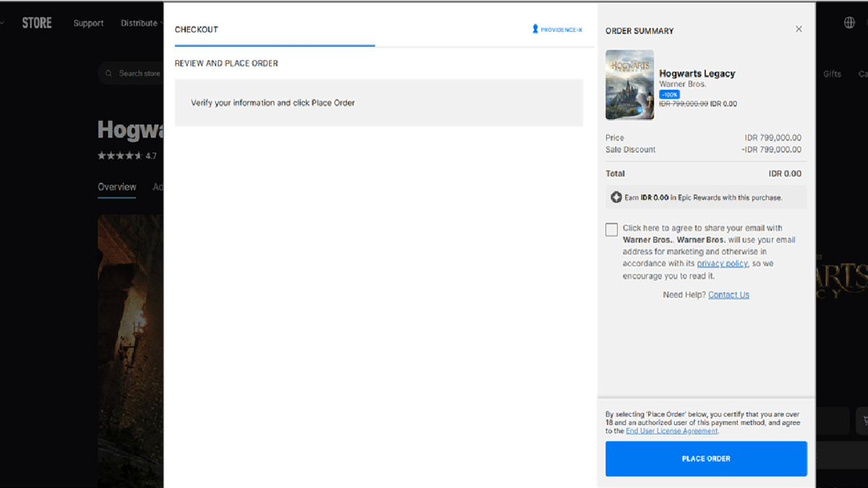Click the Epic Rewards coin icon
The image size is (868, 488).
tap(616, 197)
